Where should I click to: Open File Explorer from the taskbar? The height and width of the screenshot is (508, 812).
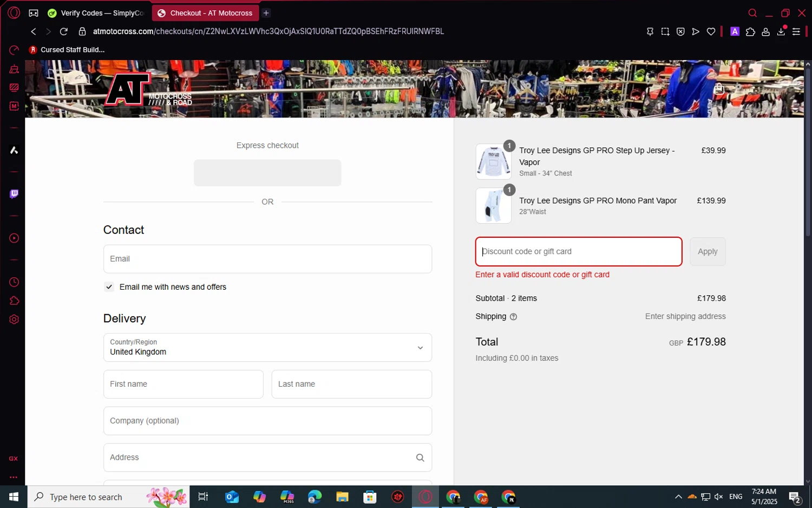pyautogui.click(x=342, y=497)
